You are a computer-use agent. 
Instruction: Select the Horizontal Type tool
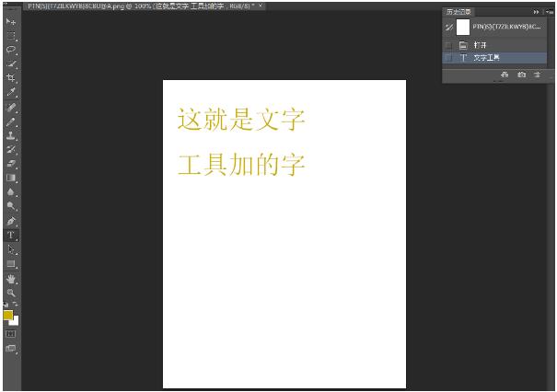11,235
